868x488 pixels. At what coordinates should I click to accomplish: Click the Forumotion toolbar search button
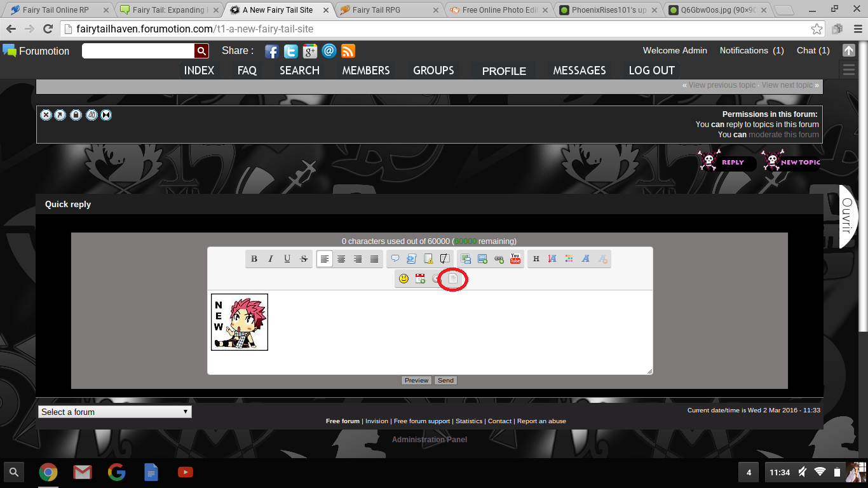point(201,51)
